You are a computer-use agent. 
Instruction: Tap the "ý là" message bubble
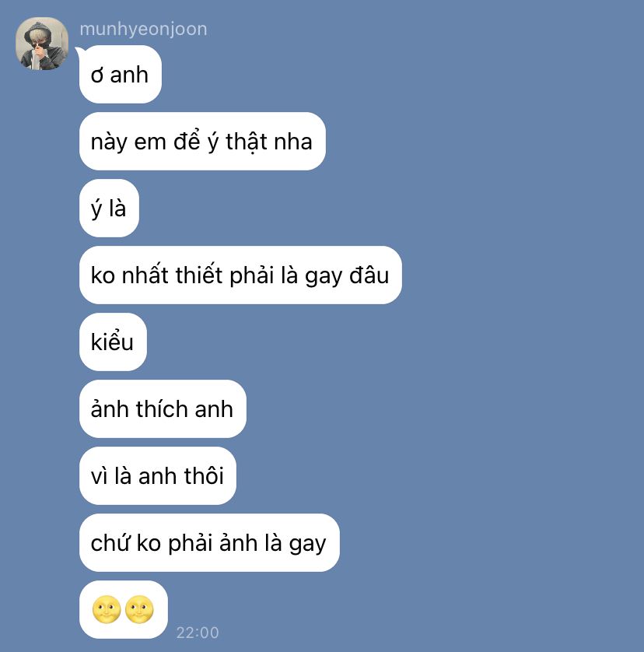point(109,209)
